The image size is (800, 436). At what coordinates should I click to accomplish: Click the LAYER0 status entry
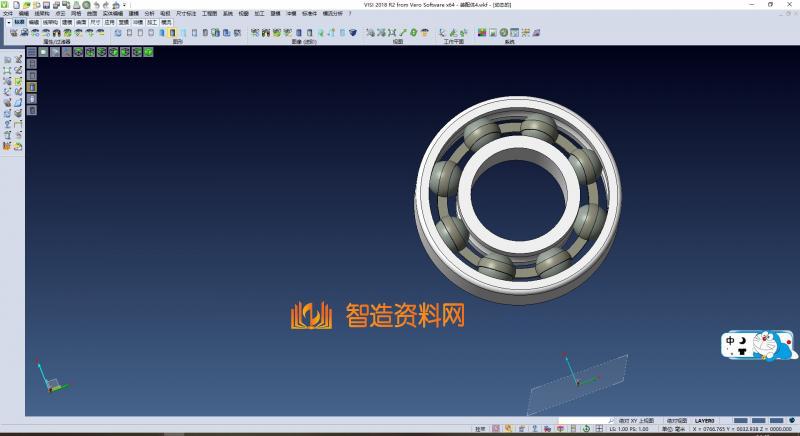pos(705,421)
